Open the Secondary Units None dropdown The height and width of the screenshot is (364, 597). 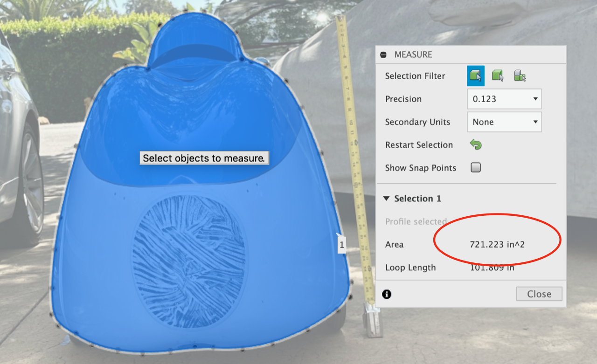click(504, 122)
